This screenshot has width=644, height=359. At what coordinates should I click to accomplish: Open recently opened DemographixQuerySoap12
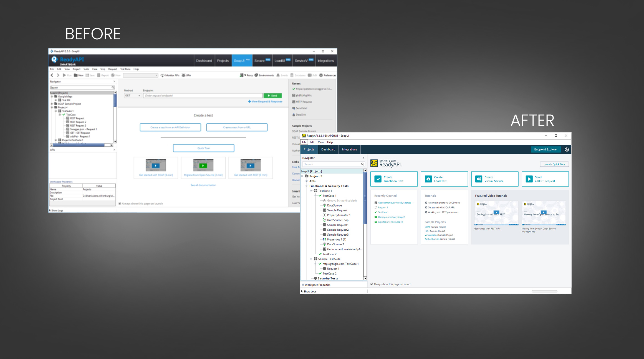391,217
